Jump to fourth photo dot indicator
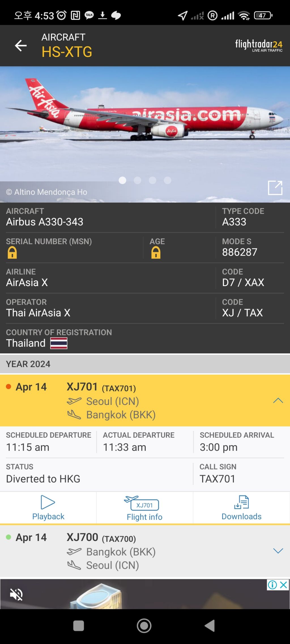 168,180
